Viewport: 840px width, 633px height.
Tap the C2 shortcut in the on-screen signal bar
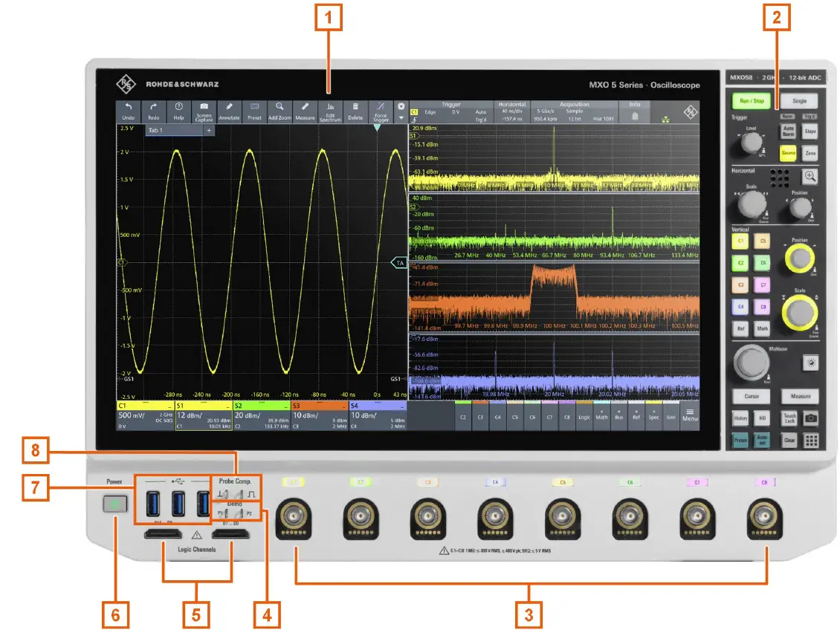(463, 416)
